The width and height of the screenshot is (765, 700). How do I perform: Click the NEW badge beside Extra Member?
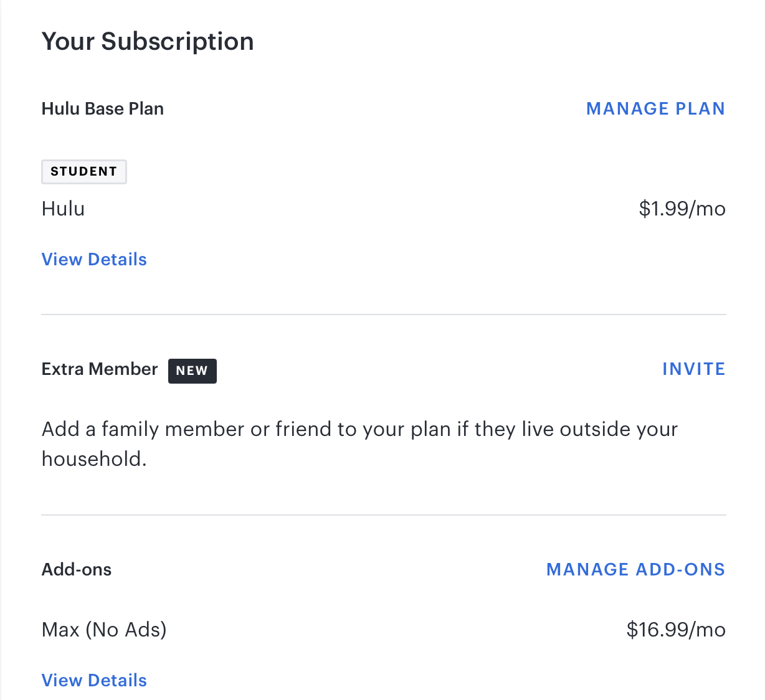pyautogui.click(x=192, y=371)
